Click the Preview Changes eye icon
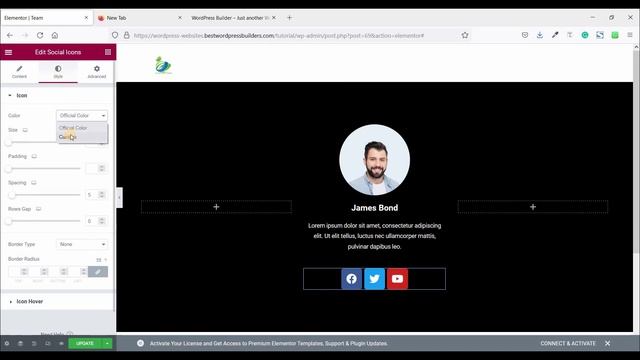Viewport: 640px width, 360px height. tap(61, 344)
